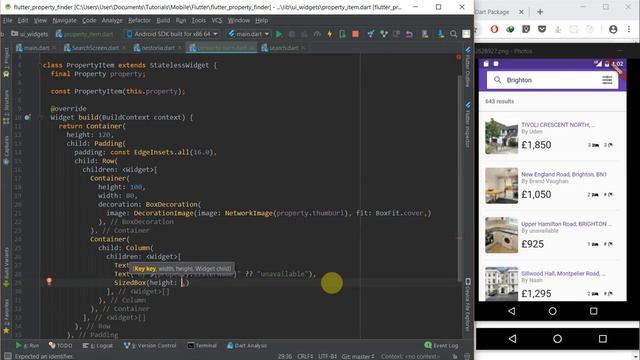The width and height of the screenshot is (640, 360).
Task: Open the Run tool window
Action: click(27, 346)
